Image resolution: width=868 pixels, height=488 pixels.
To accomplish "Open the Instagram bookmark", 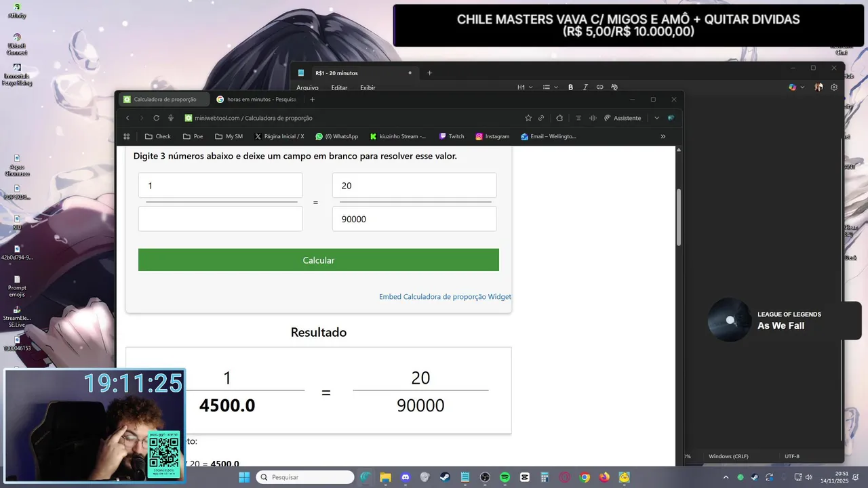I will pyautogui.click(x=492, y=136).
